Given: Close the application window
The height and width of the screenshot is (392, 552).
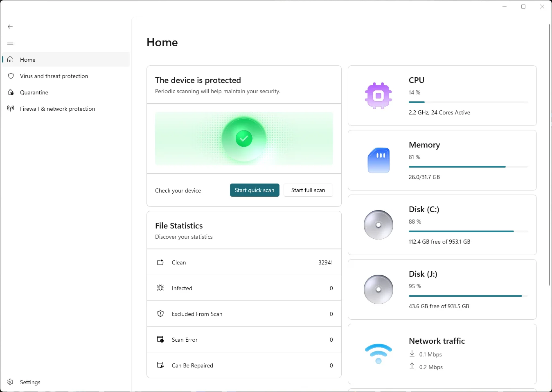Looking at the screenshot, I should 542,7.
